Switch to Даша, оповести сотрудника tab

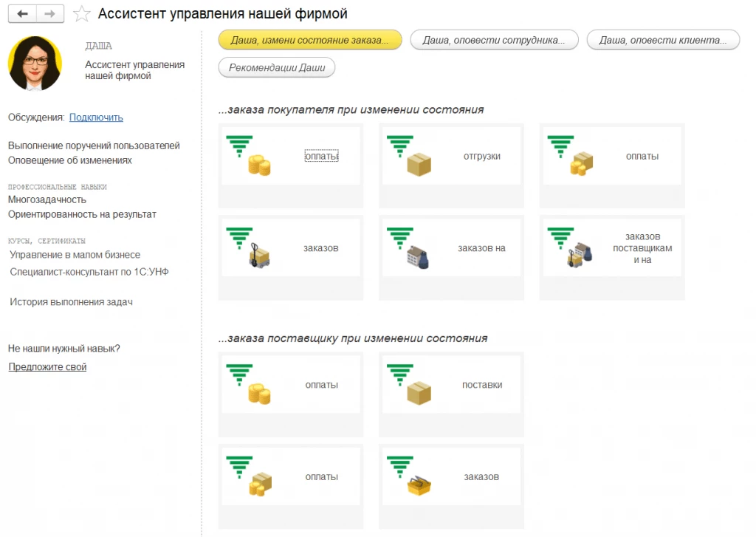[x=494, y=40]
